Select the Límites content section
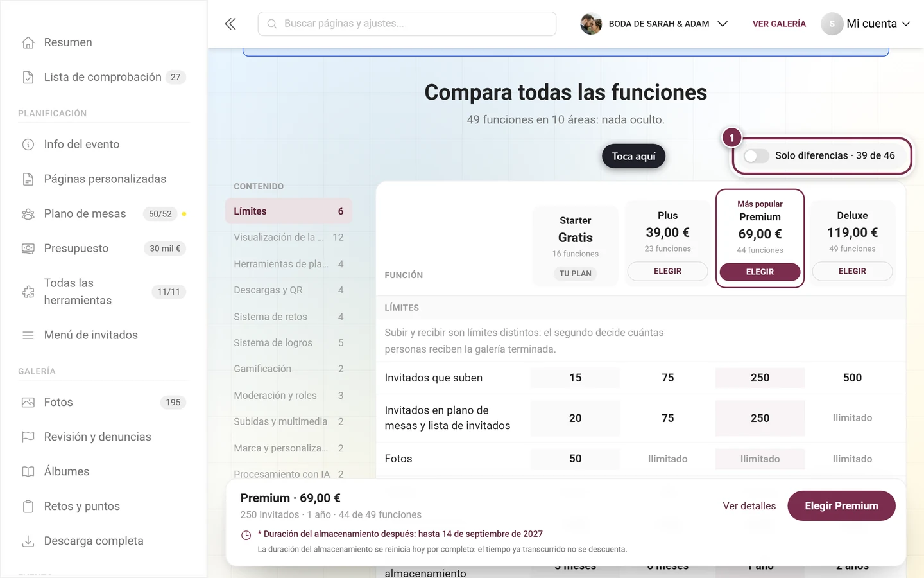The width and height of the screenshot is (924, 578). [289, 211]
